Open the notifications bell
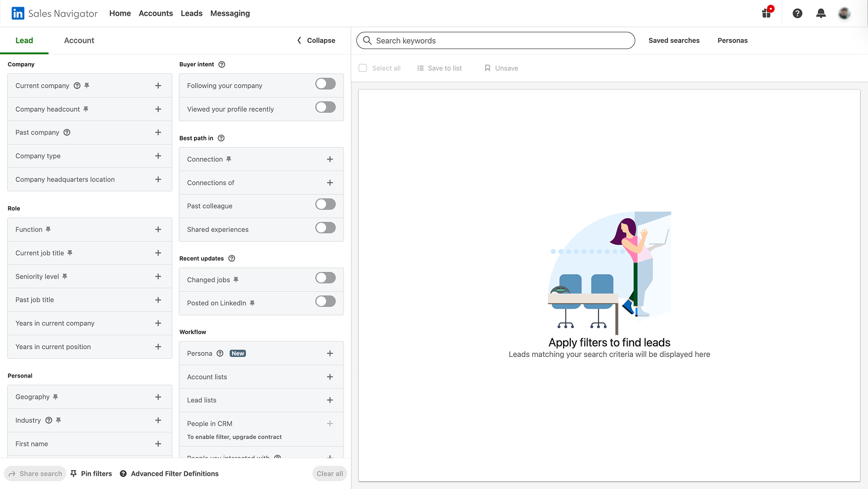Image resolution: width=868 pixels, height=489 pixels. [820, 13]
